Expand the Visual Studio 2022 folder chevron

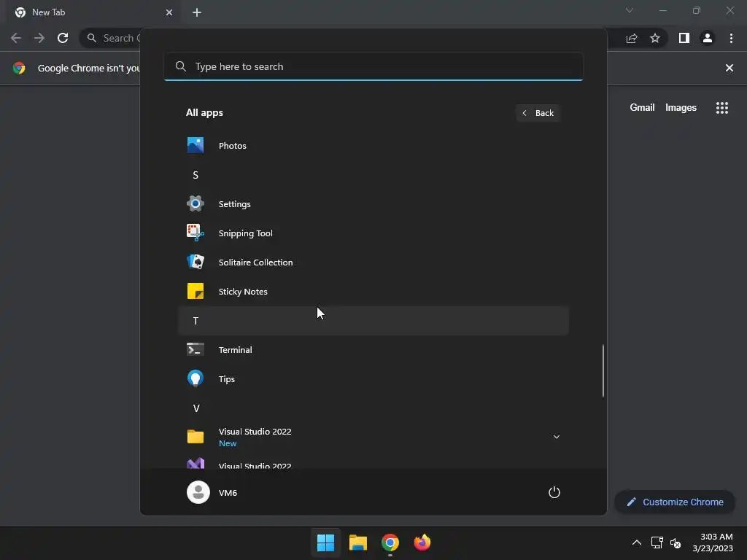(x=557, y=437)
